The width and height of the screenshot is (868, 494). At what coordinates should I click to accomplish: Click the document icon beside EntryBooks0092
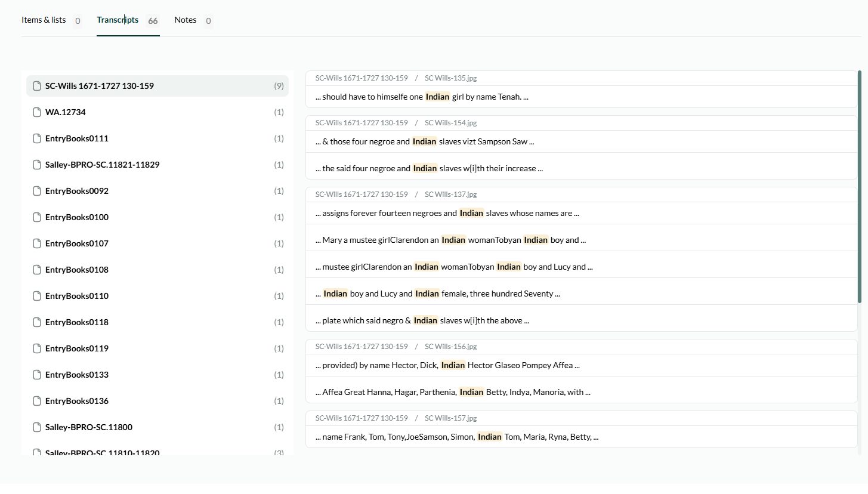point(37,191)
